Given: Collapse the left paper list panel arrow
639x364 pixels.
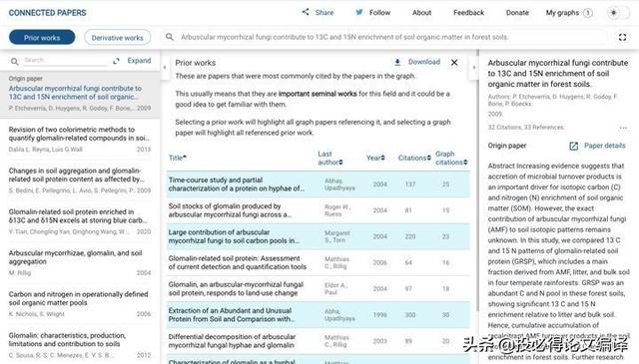Looking at the screenshot, I should point(164,67).
